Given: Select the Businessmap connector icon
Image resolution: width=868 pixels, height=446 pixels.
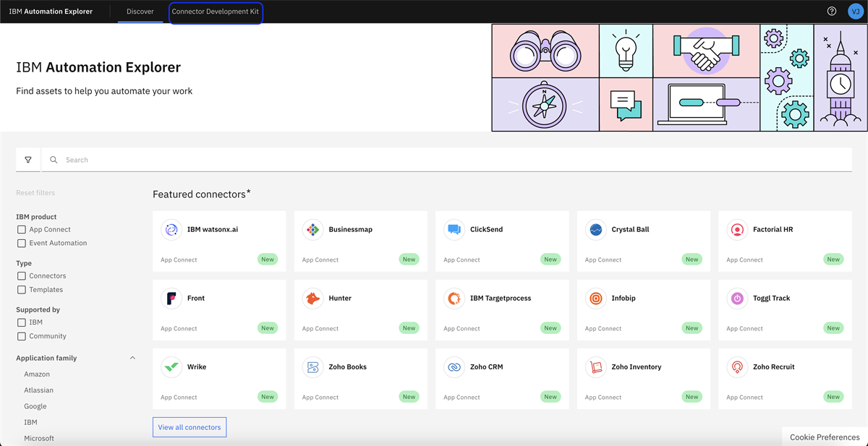Looking at the screenshot, I should [x=312, y=230].
